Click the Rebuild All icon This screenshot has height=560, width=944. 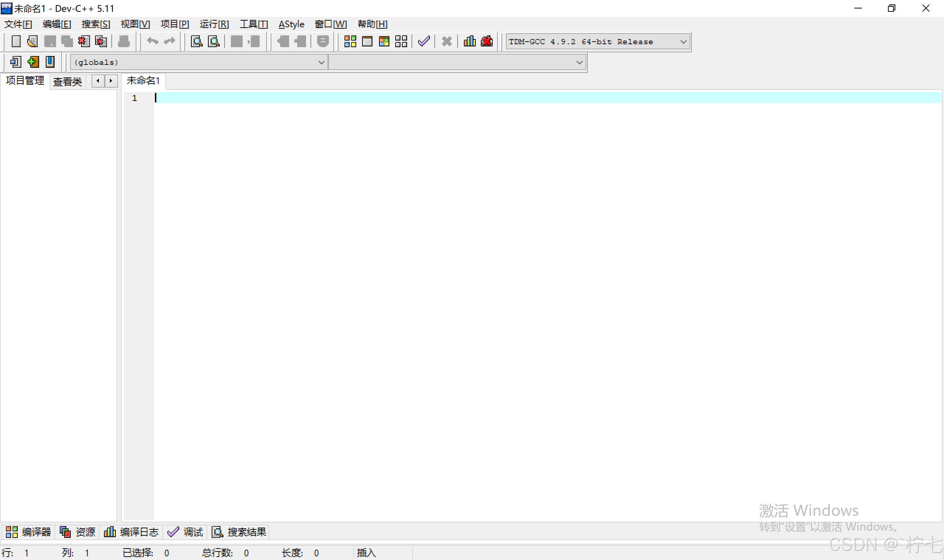tap(401, 41)
